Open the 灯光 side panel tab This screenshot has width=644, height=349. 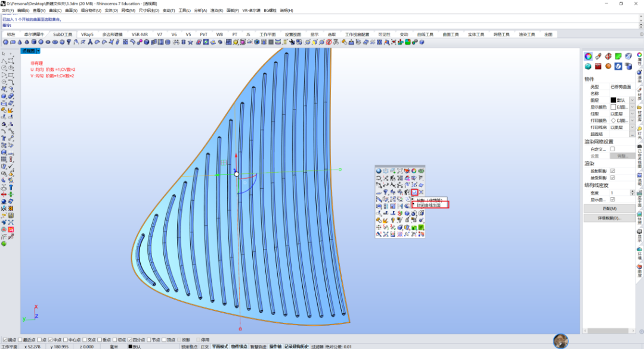639,132
